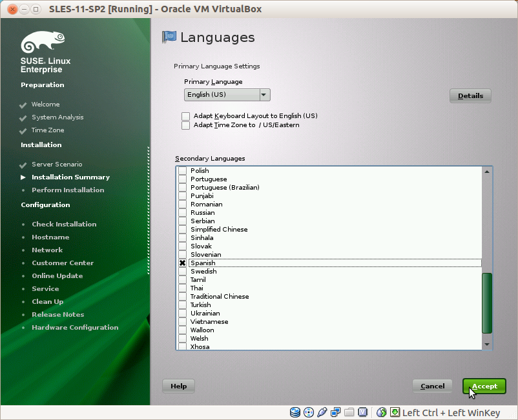Tick the Swedish language checkbox

pyautogui.click(x=182, y=271)
